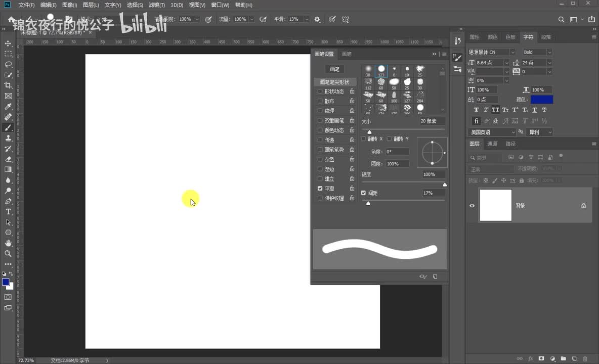Click the hardness (硬度) slider handle

(445, 185)
